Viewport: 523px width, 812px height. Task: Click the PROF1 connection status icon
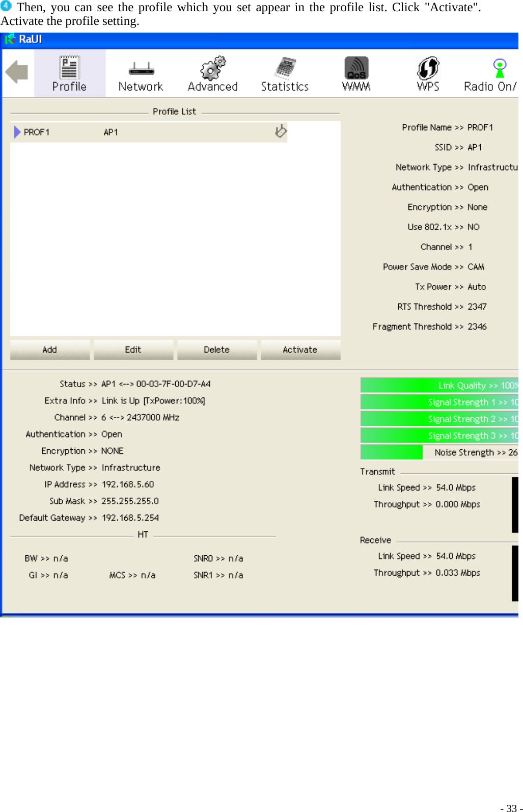(x=281, y=131)
